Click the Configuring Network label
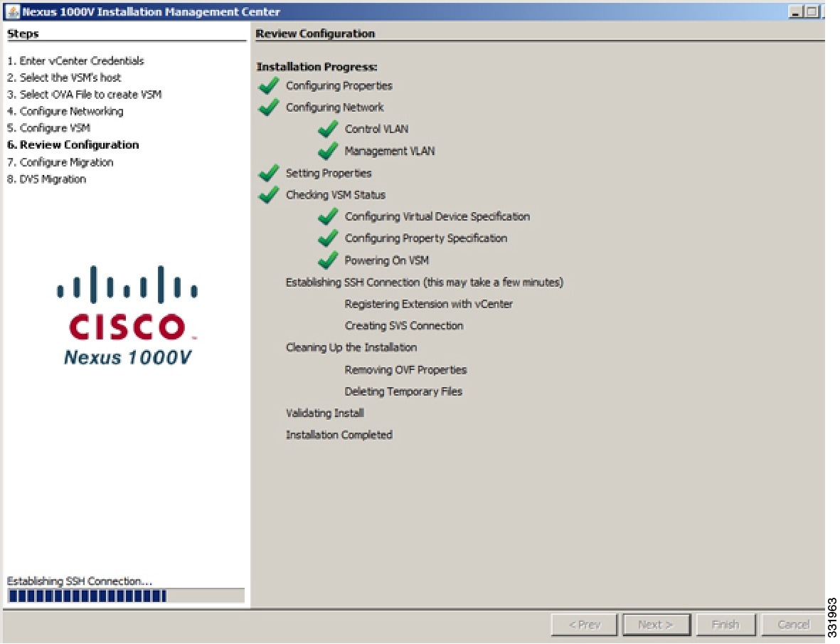840x644 pixels. click(x=335, y=107)
